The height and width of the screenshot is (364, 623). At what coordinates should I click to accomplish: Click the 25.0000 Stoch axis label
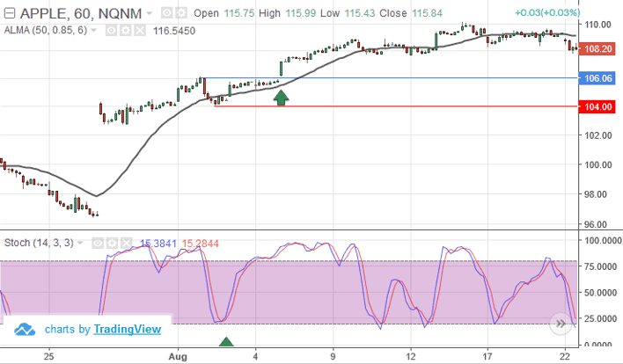click(600, 318)
